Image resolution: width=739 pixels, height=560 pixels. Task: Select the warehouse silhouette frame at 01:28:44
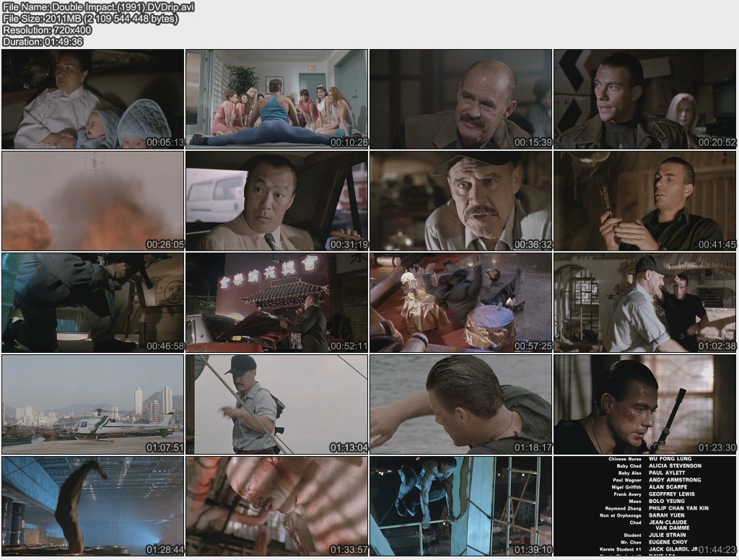(93, 506)
